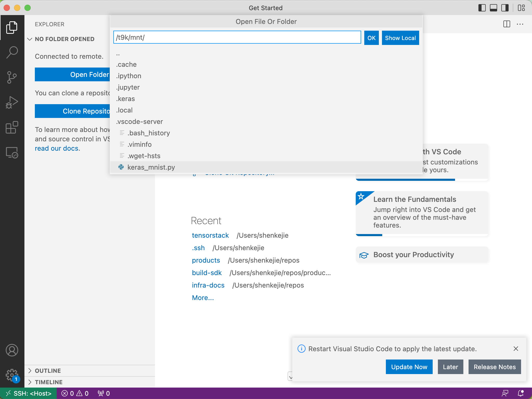Open the feedback icon in status bar
The width and height of the screenshot is (532, 399).
(x=505, y=393)
